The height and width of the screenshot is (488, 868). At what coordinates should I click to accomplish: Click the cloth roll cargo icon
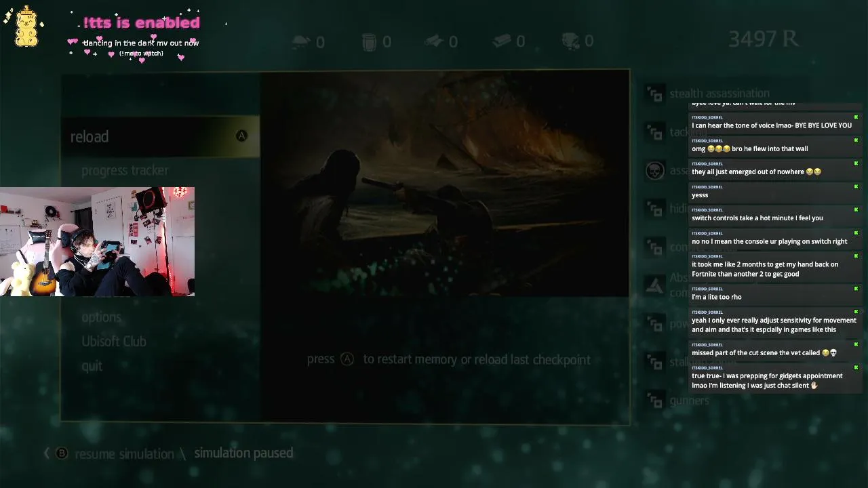click(434, 42)
